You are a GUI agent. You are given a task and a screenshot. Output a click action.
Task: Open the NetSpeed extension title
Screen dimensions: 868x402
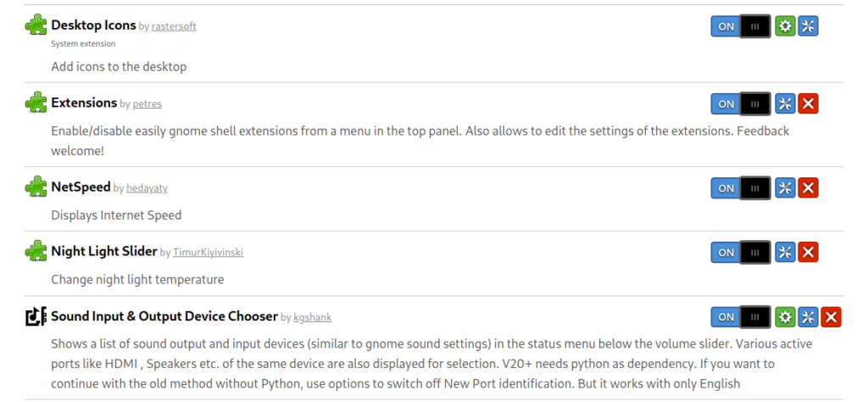coord(81,187)
